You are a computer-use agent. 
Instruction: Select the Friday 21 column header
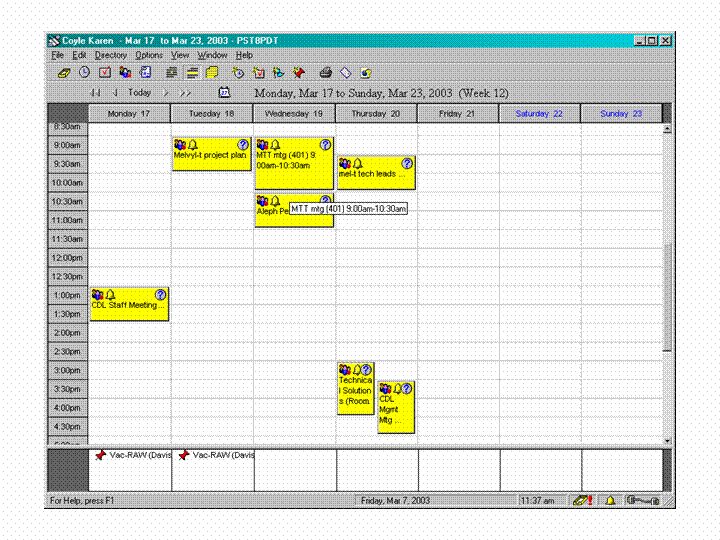[458, 114]
